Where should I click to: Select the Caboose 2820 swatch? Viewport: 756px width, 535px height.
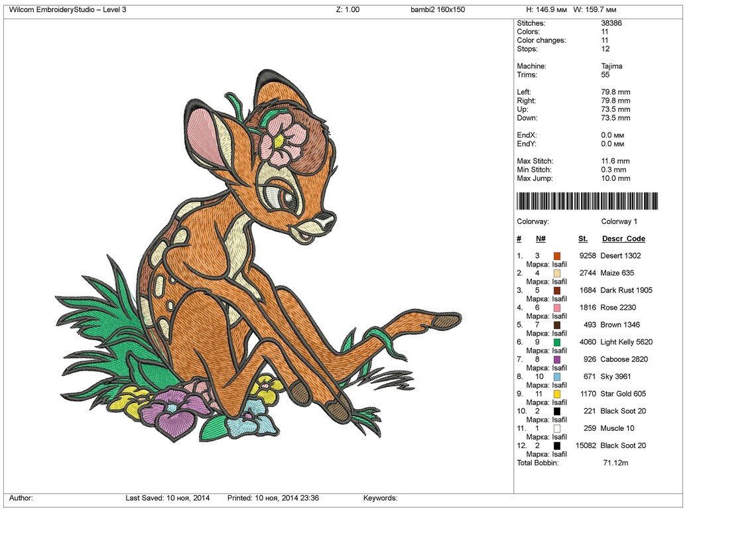click(x=557, y=359)
